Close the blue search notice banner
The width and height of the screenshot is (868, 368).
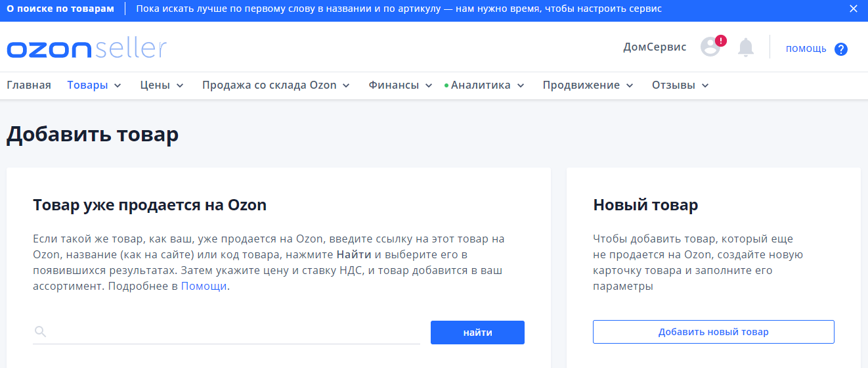point(853,9)
